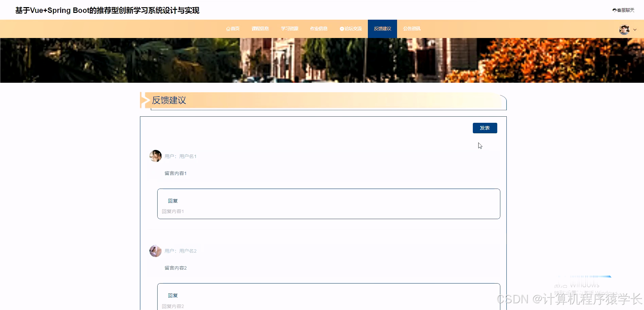
Task: Open the 首页 home menu item
Action: [233, 29]
